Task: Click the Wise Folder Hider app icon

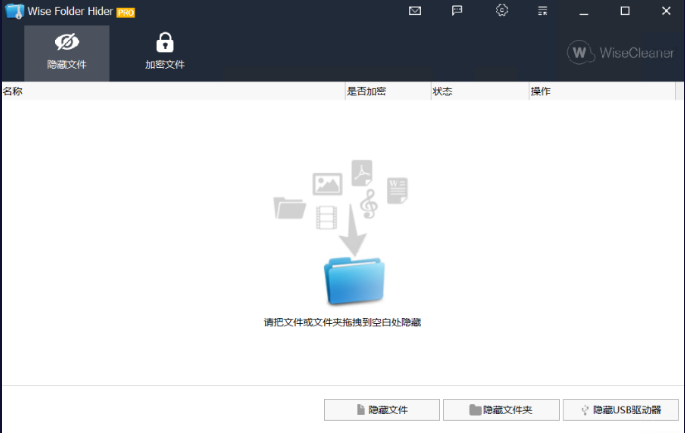Action: (13, 12)
